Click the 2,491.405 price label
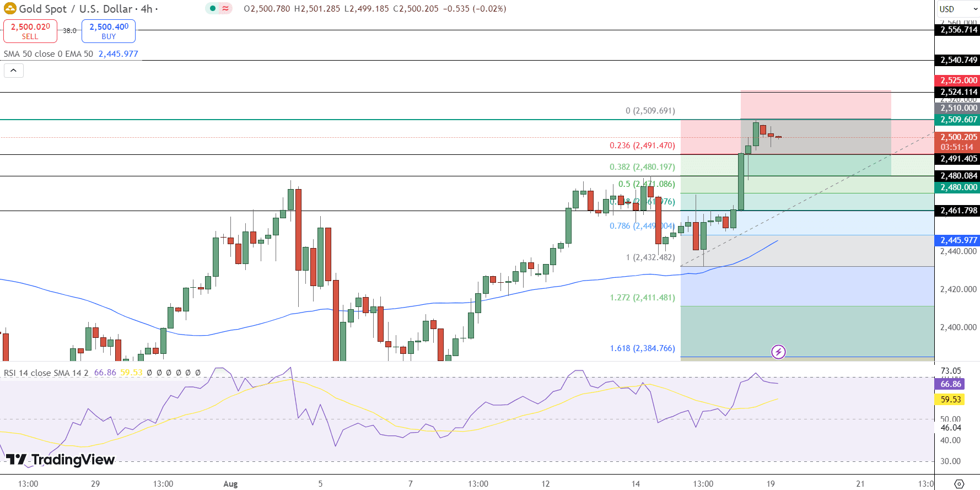980x490 pixels. click(x=957, y=159)
